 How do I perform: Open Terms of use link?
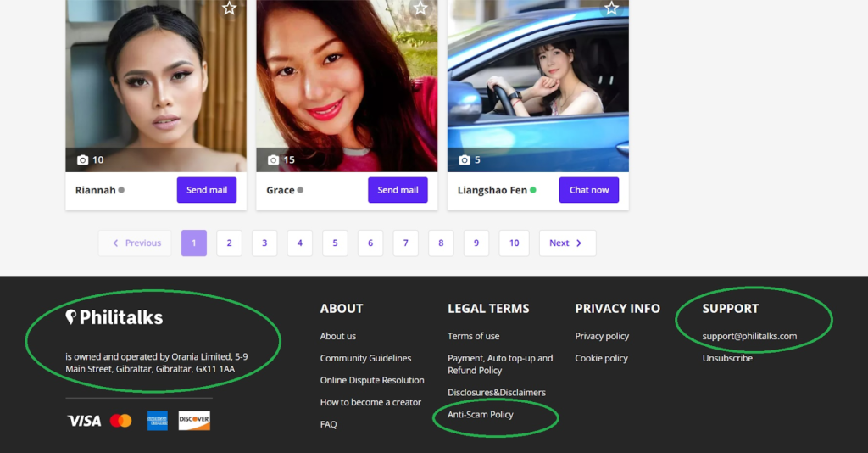[473, 336]
